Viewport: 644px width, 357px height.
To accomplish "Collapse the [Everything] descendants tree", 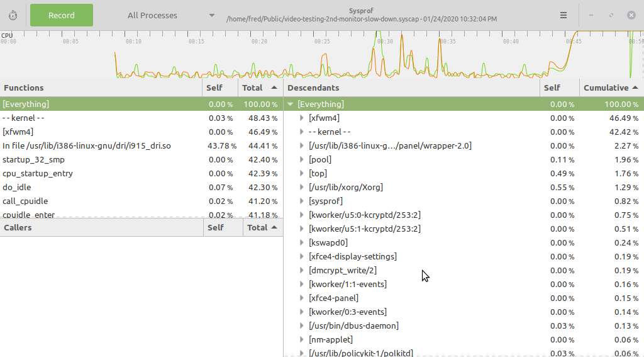I will point(290,105).
